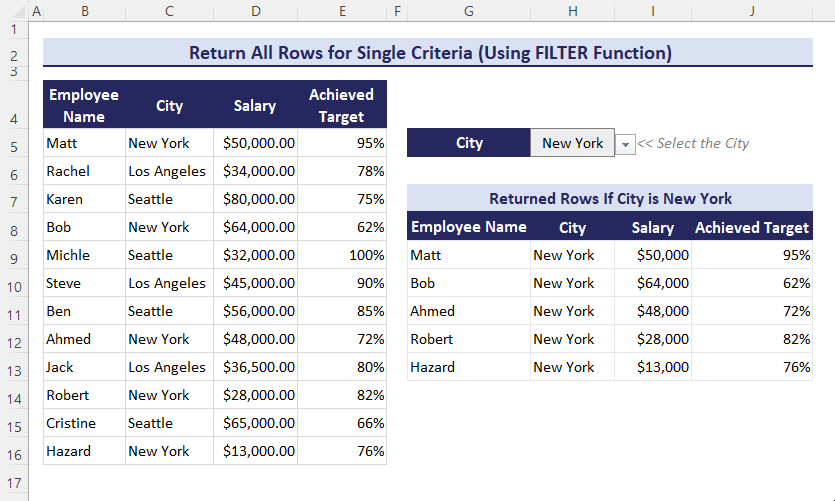Screen dimensions: 835x501
Task: Click Hazard's $13,000 in returned results
Action: [x=652, y=367]
